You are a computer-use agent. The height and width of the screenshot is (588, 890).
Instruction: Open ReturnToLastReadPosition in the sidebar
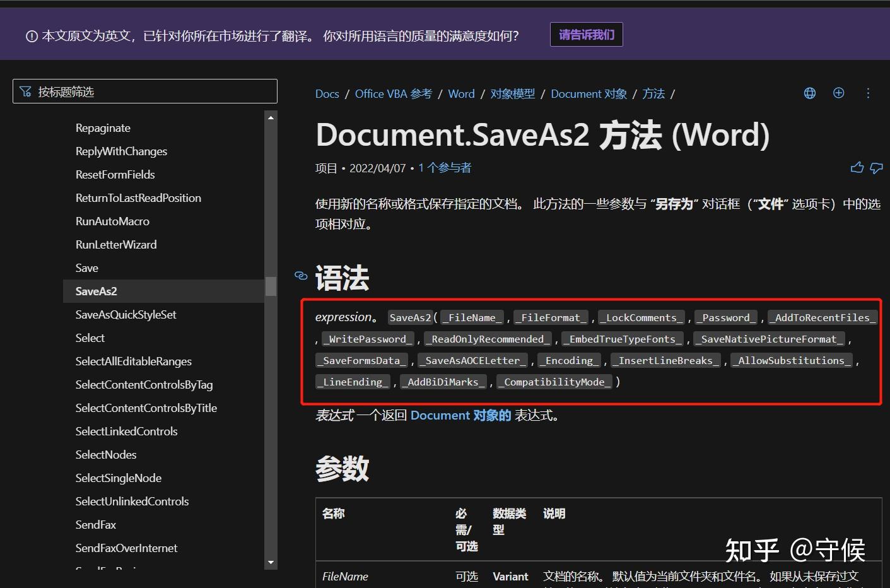coord(138,198)
